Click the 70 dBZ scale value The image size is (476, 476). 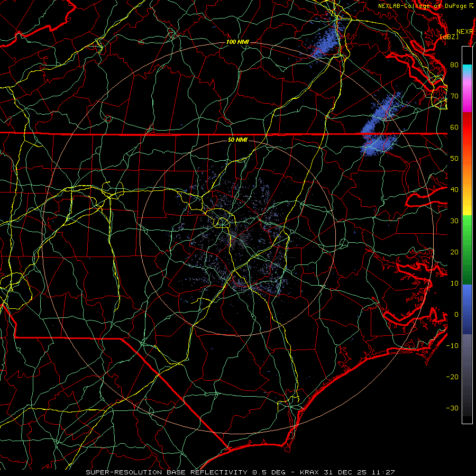pyautogui.click(x=454, y=96)
